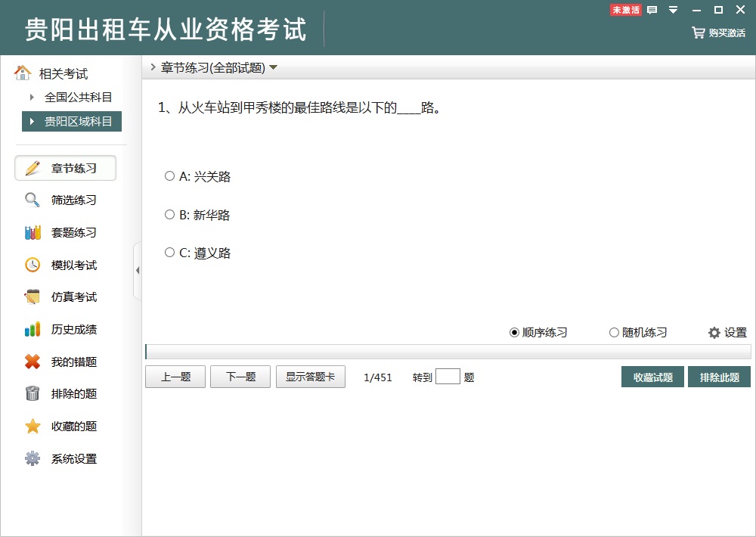This screenshot has height=537, width=756.
Task: Click the 转到 question number input box
Action: (x=448, y=377)
